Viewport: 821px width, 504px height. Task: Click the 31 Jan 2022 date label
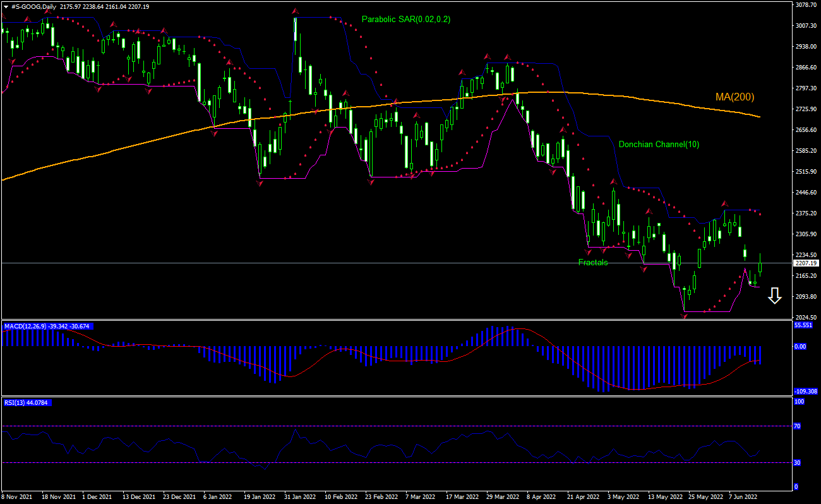(x=299, y=497)
